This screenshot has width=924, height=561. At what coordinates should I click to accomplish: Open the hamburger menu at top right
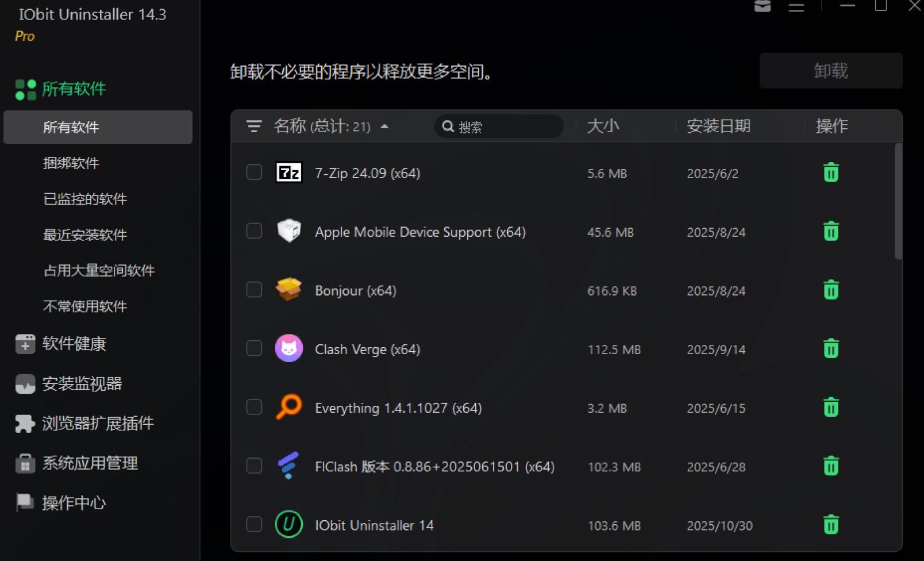796,7
